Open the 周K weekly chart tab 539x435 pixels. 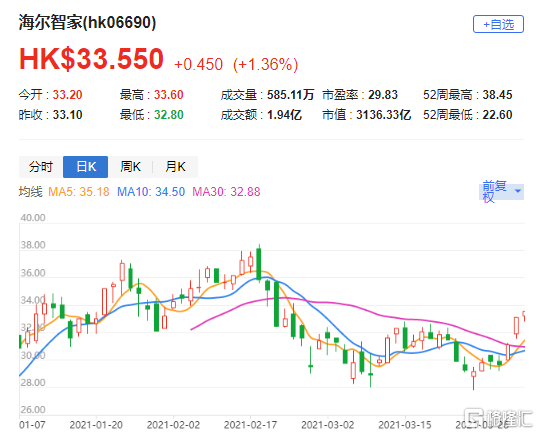(x=130, y=167)
